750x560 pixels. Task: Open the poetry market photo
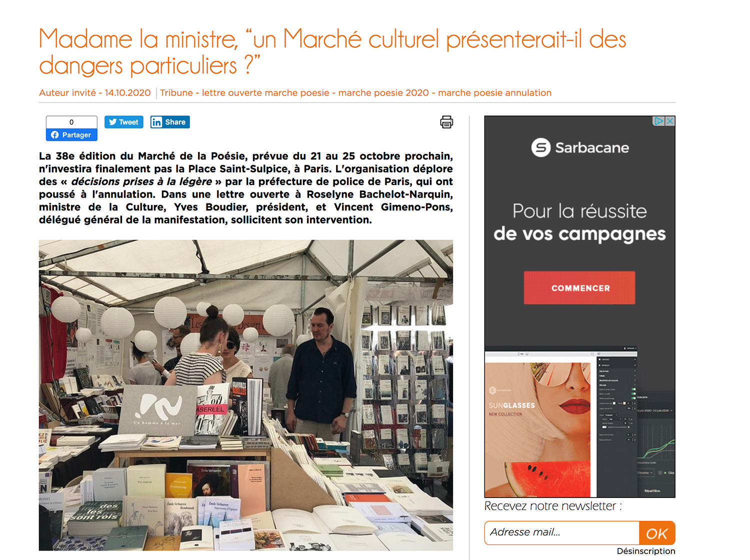(x=246, y=395)
